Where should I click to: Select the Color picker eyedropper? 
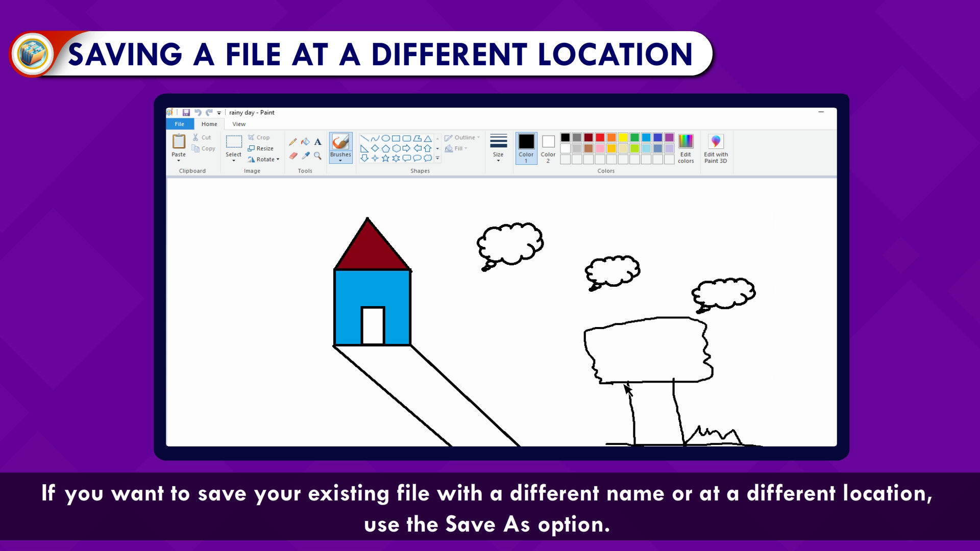click(305, 156)
